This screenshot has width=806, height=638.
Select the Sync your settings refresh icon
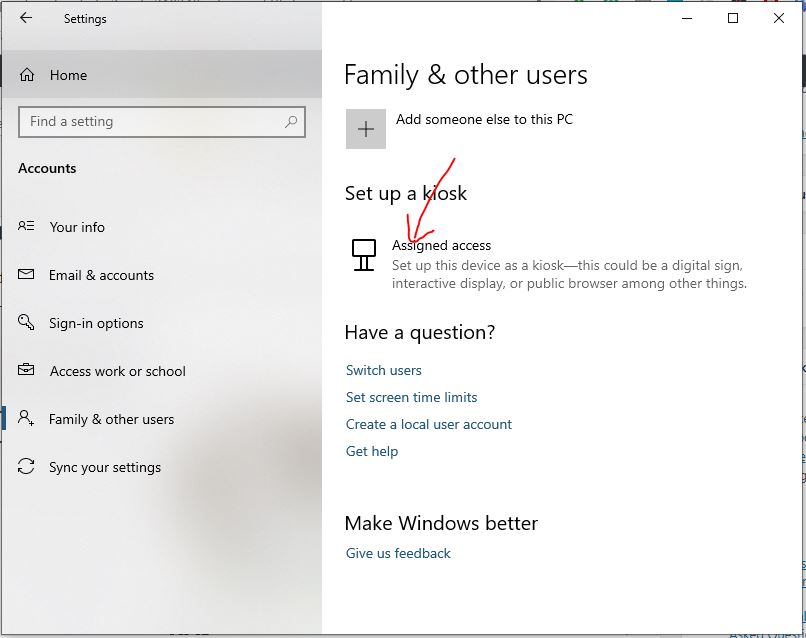(24, 467)
